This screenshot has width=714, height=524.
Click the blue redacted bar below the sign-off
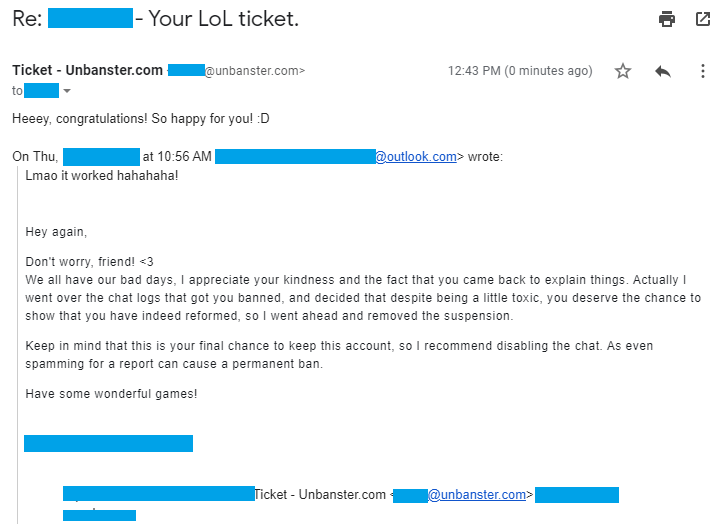click(108, 443)
